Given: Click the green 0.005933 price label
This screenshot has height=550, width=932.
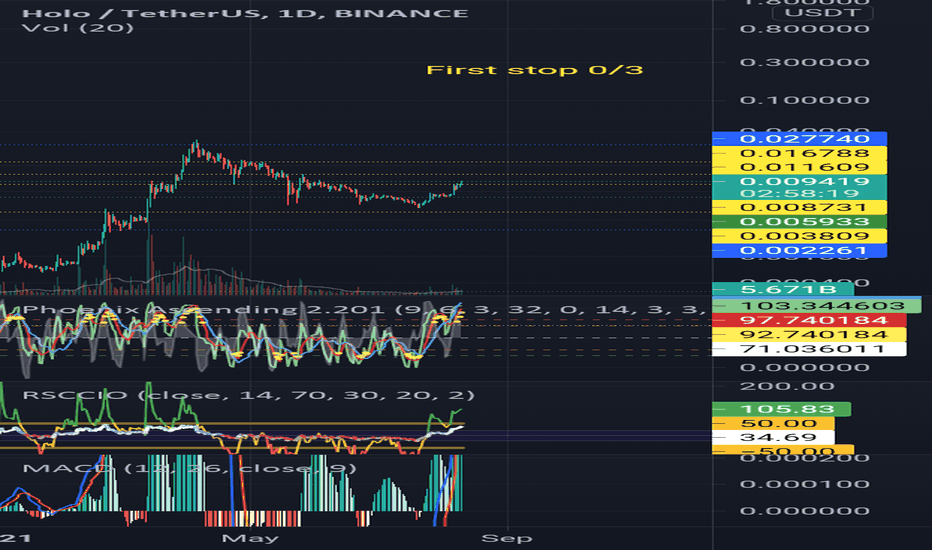Looking at the screenshot, I should [799, 221].
